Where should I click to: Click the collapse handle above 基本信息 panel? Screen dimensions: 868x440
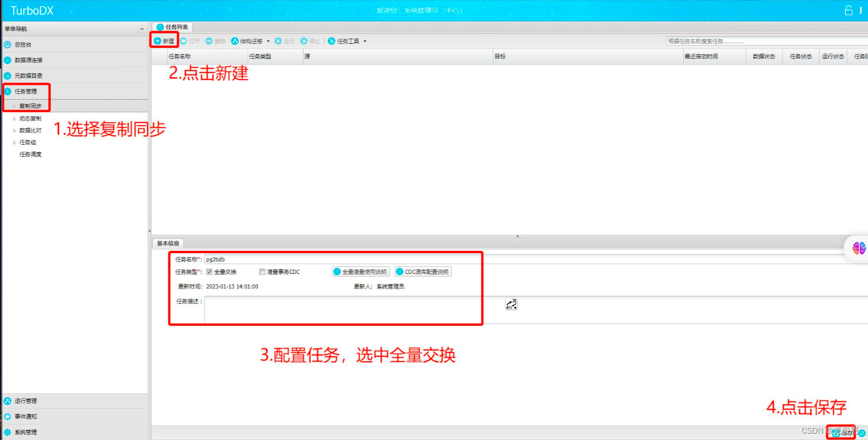coord(517,236)
